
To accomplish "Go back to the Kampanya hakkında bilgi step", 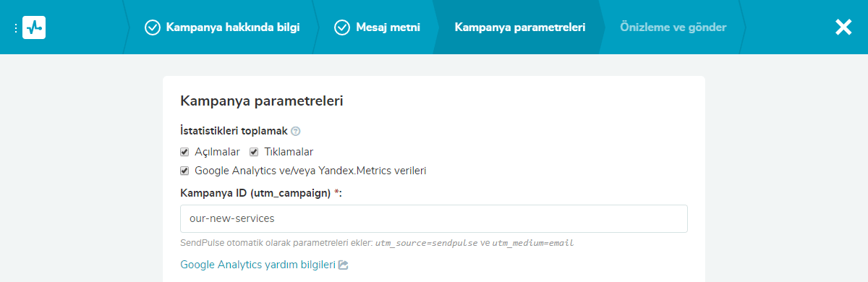I will (x=222, y=27).
